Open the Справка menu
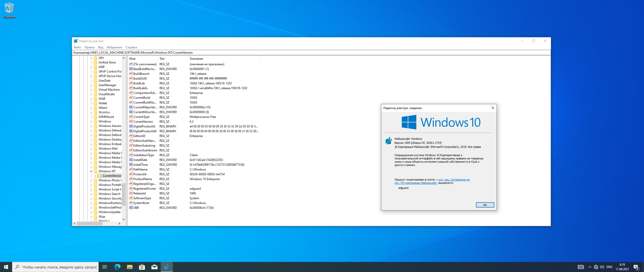 131,47
